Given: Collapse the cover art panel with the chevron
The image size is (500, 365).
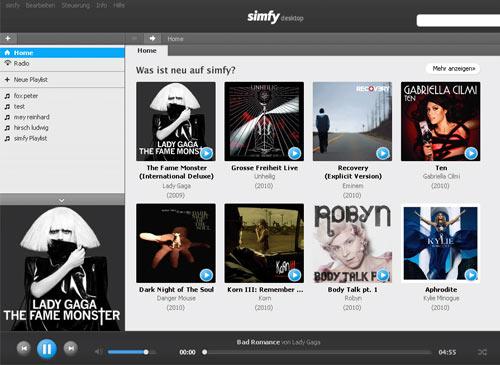Looking at the screenshot, I should [62, 200].
